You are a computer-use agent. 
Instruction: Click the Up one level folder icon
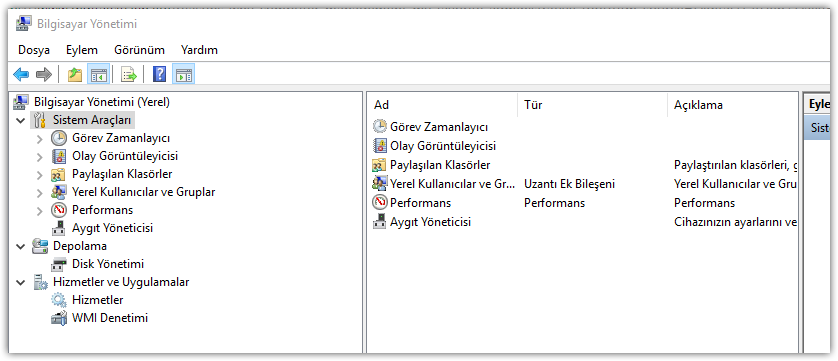coord(75,74)
